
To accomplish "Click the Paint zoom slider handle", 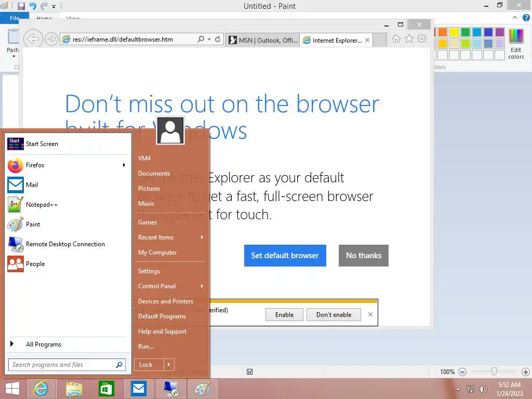I will point(494,372).
